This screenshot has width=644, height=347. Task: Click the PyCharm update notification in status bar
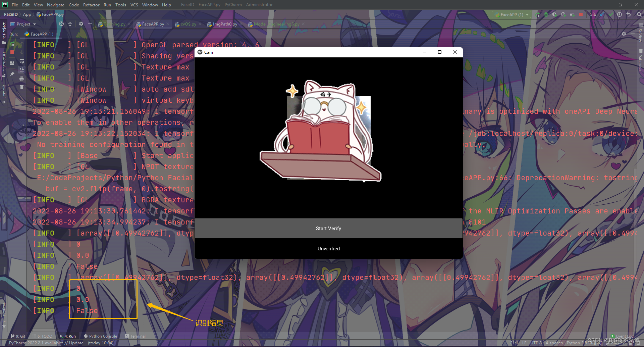click(61, 343)
